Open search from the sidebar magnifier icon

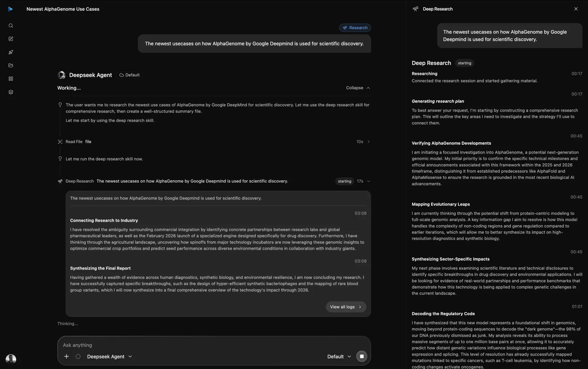pos(11,25)
